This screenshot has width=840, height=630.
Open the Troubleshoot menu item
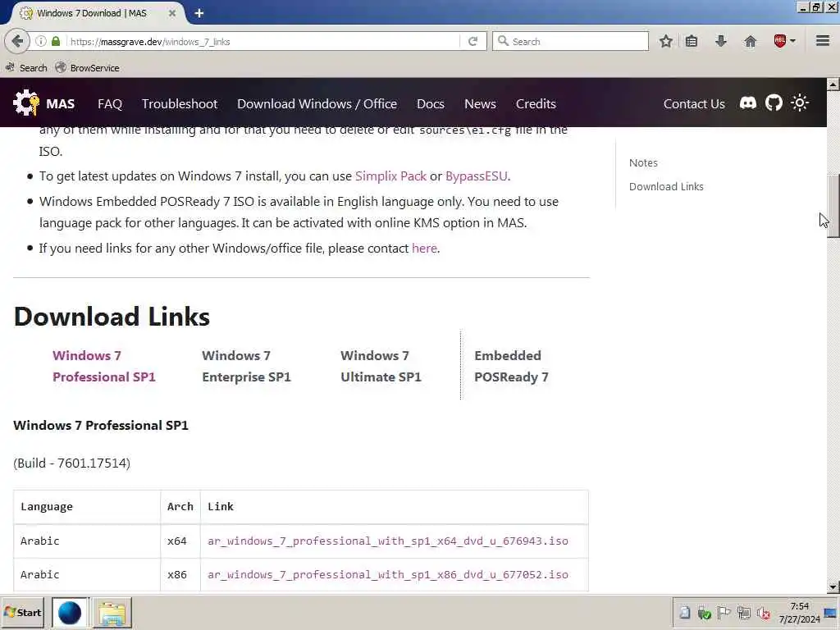[x=180, y=104]
